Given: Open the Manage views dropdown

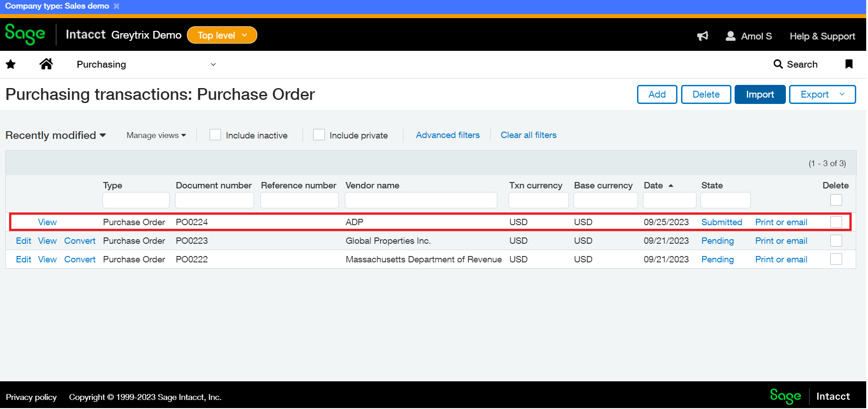Looking at the screenshot, I should point(156,135).
